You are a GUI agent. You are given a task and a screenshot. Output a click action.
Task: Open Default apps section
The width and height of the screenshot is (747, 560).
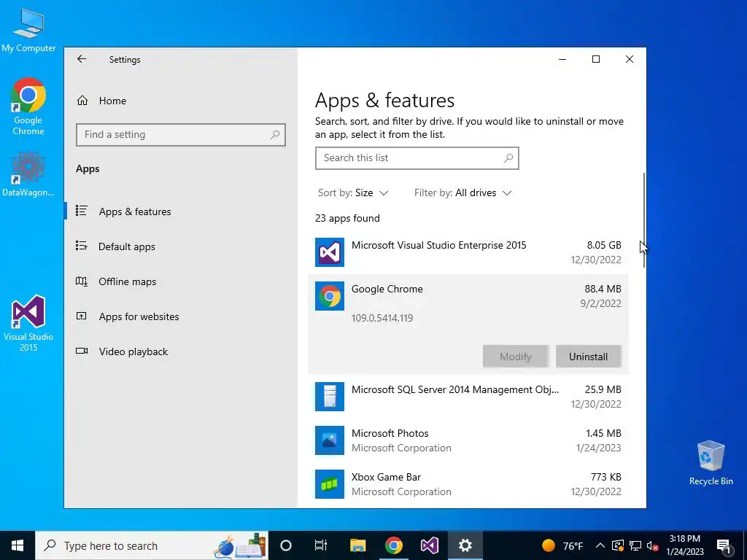point(181,246)
